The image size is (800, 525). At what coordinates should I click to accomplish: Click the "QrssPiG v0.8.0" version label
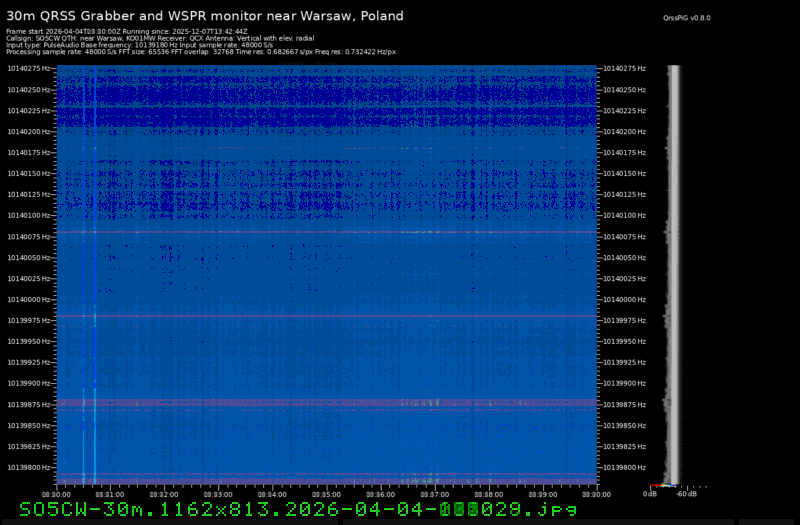pyautogui.click(x=686, y=18)
